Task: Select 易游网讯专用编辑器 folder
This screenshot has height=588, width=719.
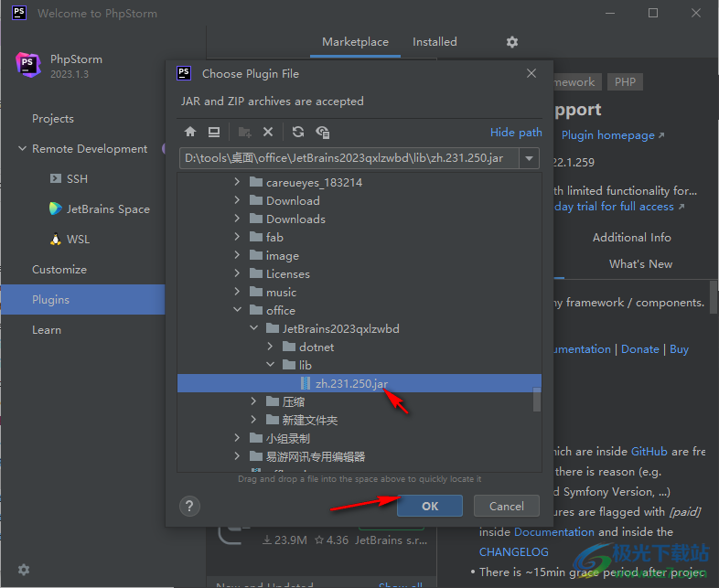Action: [316, 456]
